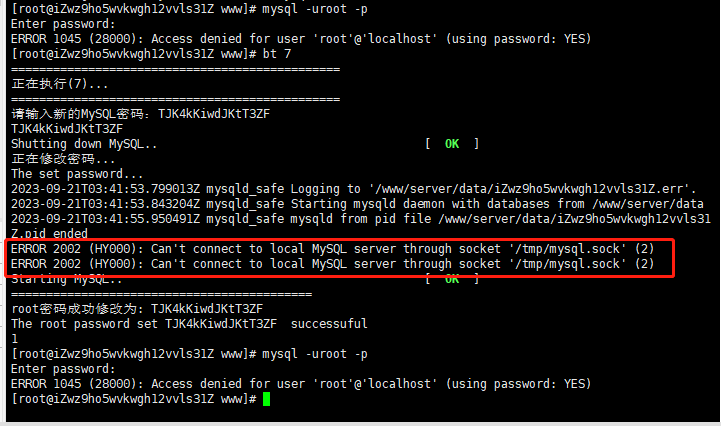The height and width of the screenshot is (426, 721).
Task: Click the 'Starting mysqld daemon' log line
Action: pos(357,204)
